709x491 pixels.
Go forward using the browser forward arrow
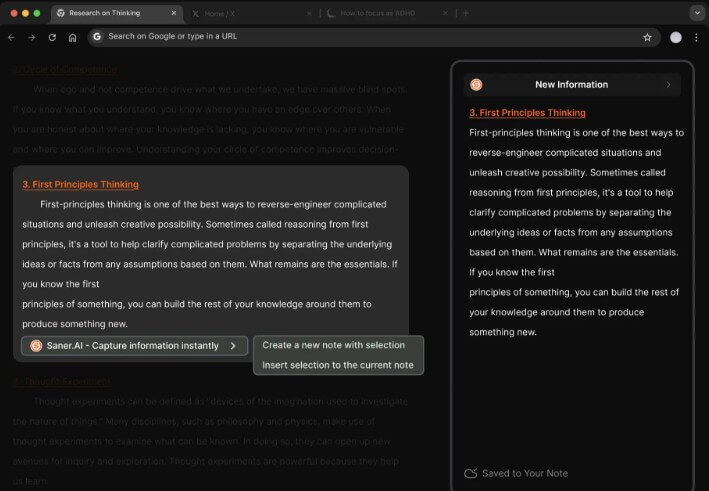(32, 38)
